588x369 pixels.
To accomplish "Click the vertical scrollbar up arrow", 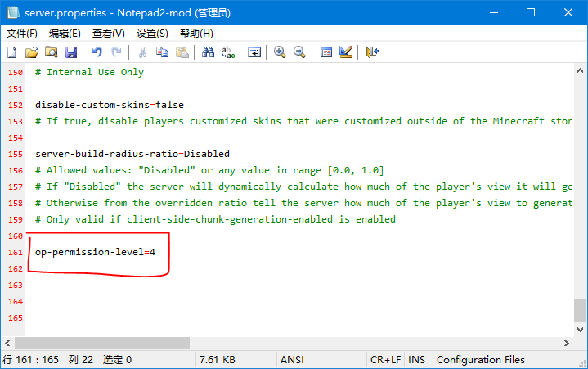I will coord(580,70).
